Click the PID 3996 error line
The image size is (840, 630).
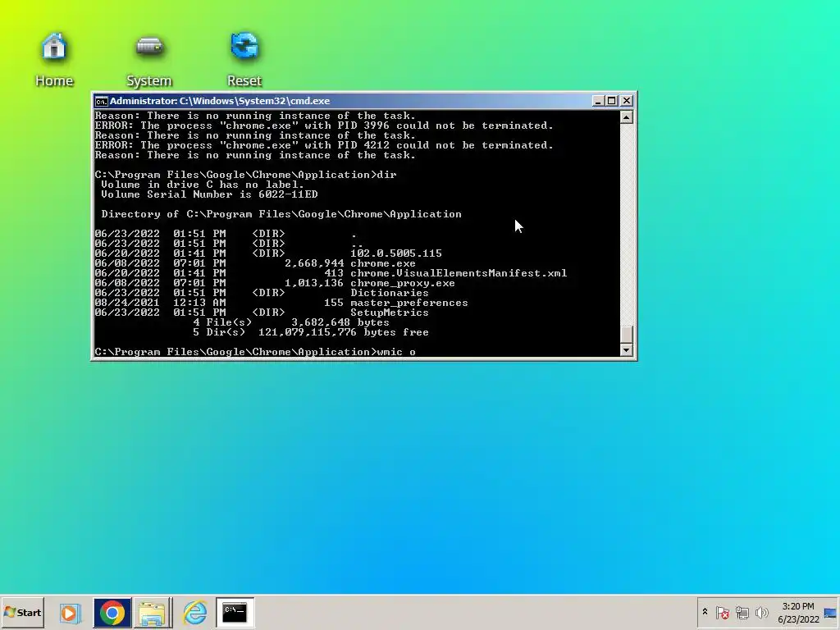coord(323,126)
